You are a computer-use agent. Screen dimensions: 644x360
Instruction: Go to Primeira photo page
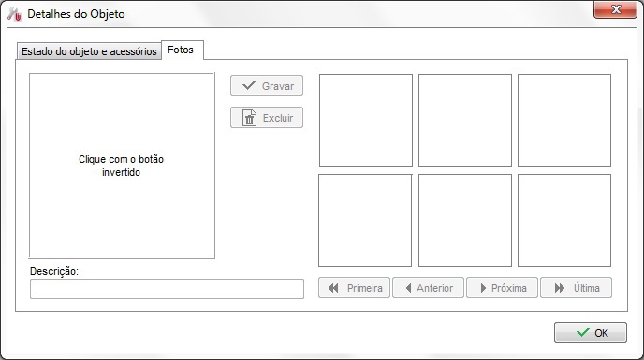pos(354,288)
